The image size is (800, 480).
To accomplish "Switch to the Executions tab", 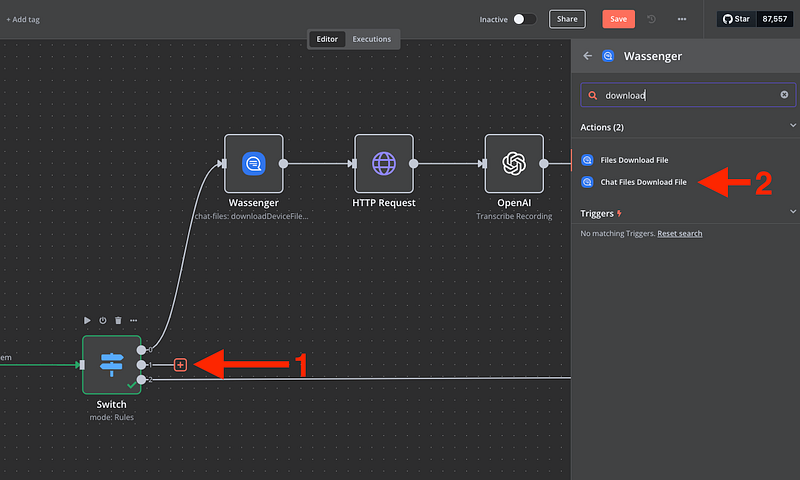I will [371, 39].
